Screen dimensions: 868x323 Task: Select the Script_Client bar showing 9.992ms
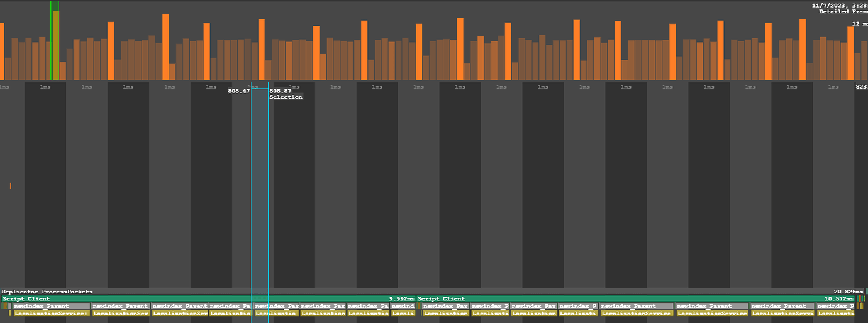[208, 299]
